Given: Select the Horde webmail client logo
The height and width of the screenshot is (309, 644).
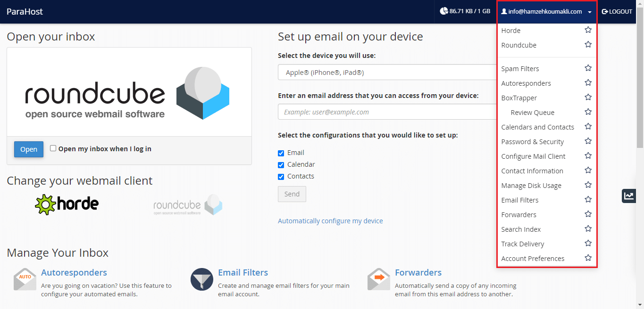Looking at the screenshot, I should click(x=67, y=204).
